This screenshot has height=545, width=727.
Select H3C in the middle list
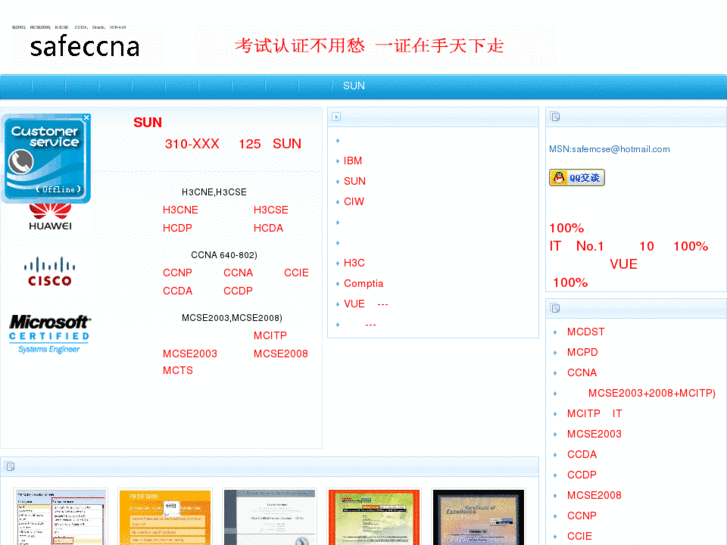354,263
